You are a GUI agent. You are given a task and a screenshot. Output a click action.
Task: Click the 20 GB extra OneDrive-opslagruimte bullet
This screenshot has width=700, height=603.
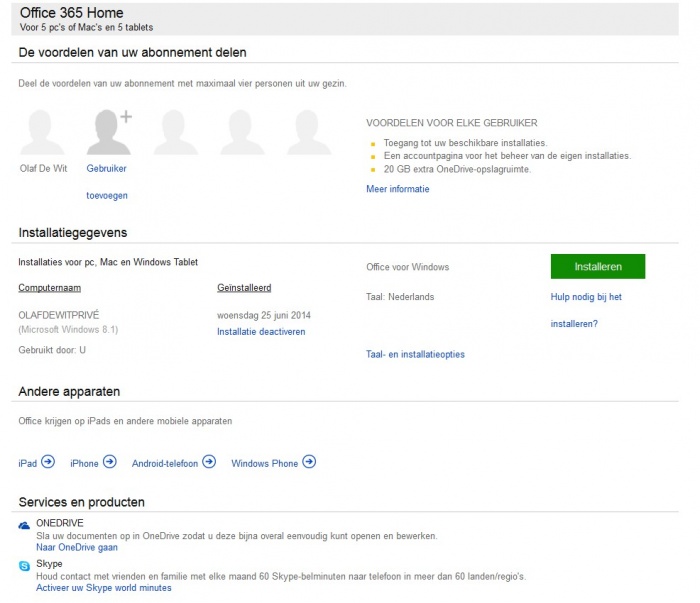coord(457,169)
